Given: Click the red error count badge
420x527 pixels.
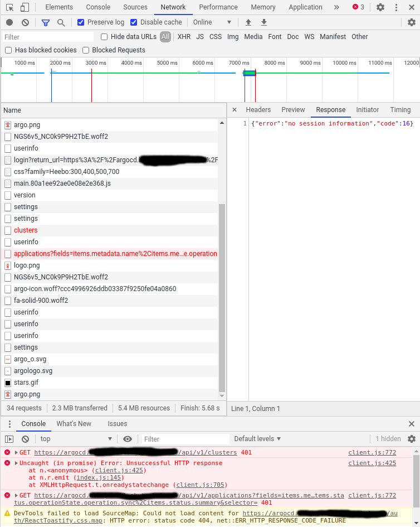Looking at the screenshot, I should point(358,7).
